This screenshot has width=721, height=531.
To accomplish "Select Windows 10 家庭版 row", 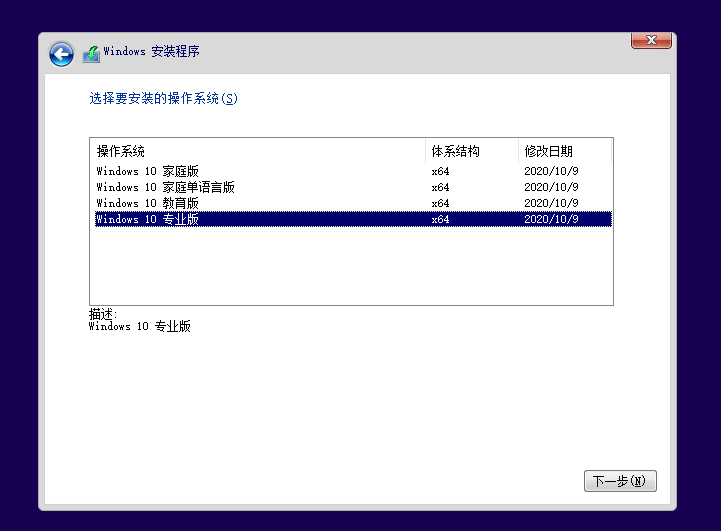I will pos(353,171).
